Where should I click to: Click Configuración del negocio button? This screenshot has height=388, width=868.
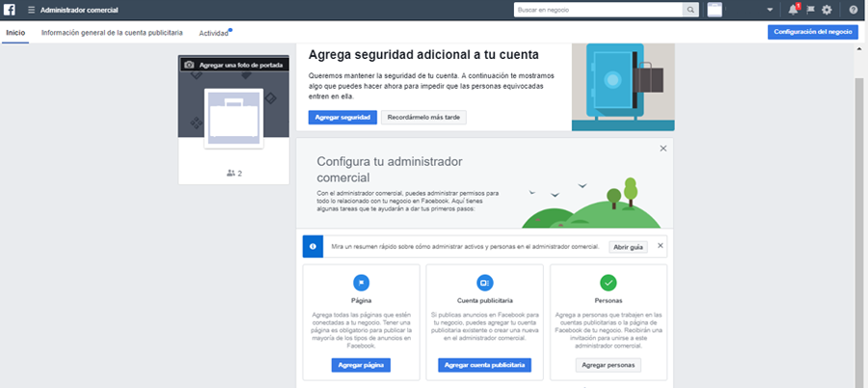click(813, 32)
